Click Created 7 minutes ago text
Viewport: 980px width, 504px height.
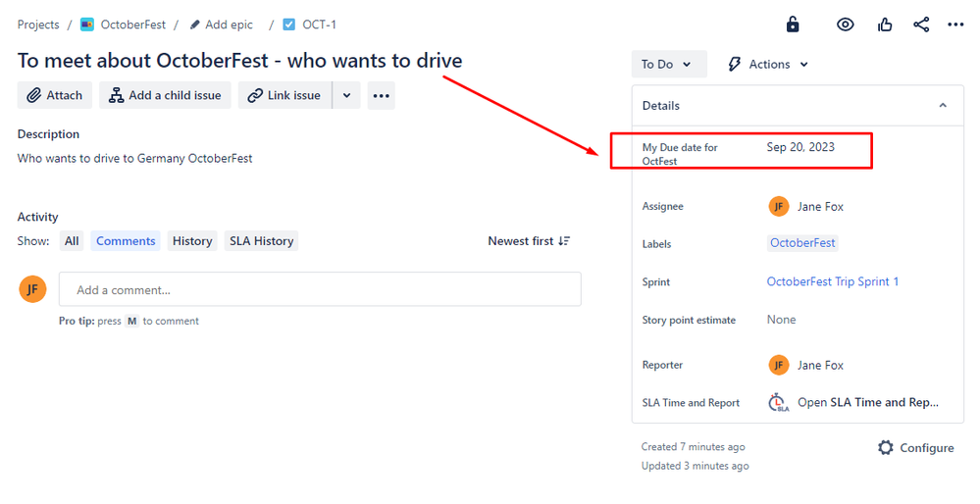(694, 446)
